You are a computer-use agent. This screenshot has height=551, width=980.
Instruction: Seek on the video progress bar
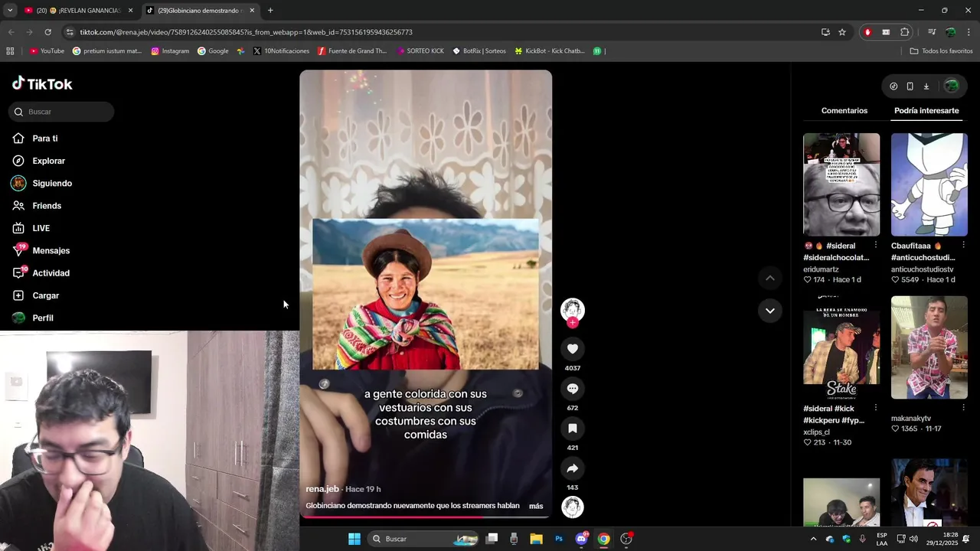point(425,517)
